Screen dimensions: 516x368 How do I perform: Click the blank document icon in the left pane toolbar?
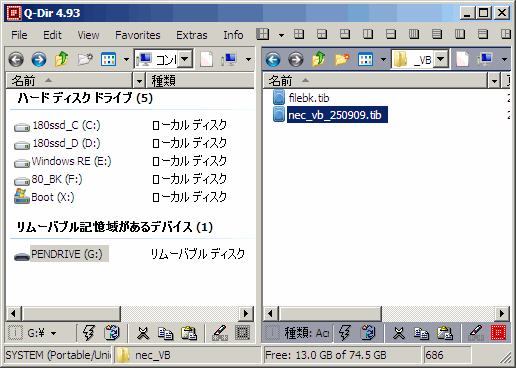pos(206,60)
